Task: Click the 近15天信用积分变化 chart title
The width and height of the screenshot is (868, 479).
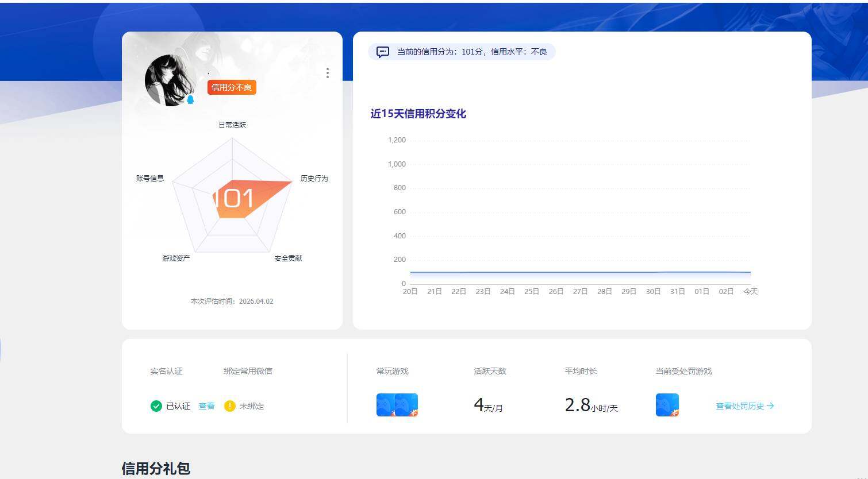Action: coord(418,114)
